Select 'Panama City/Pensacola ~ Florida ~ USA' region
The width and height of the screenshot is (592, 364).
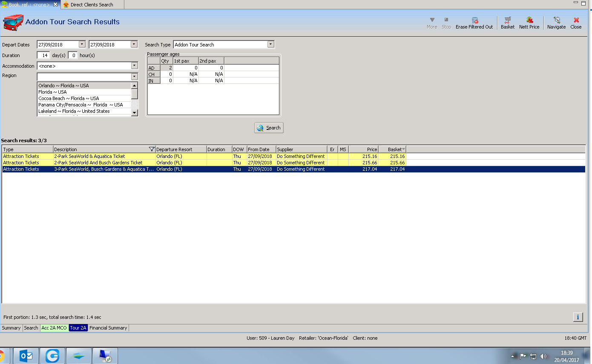[x=84, y=105]
